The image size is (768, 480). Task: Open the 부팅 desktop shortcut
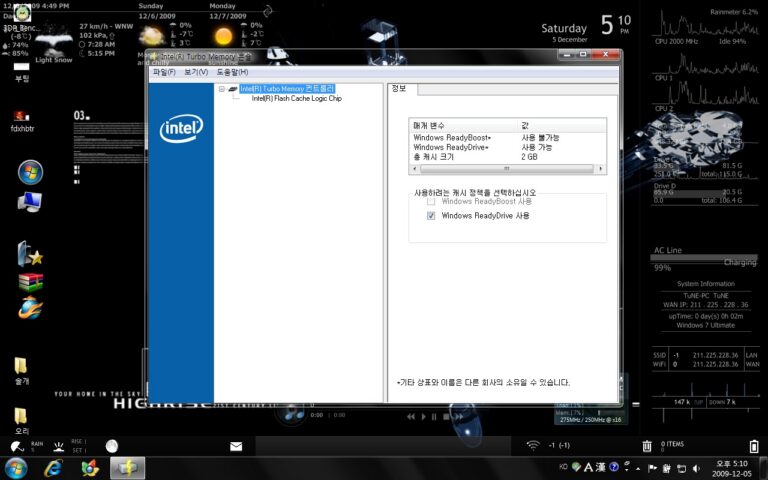coord(22,72)
